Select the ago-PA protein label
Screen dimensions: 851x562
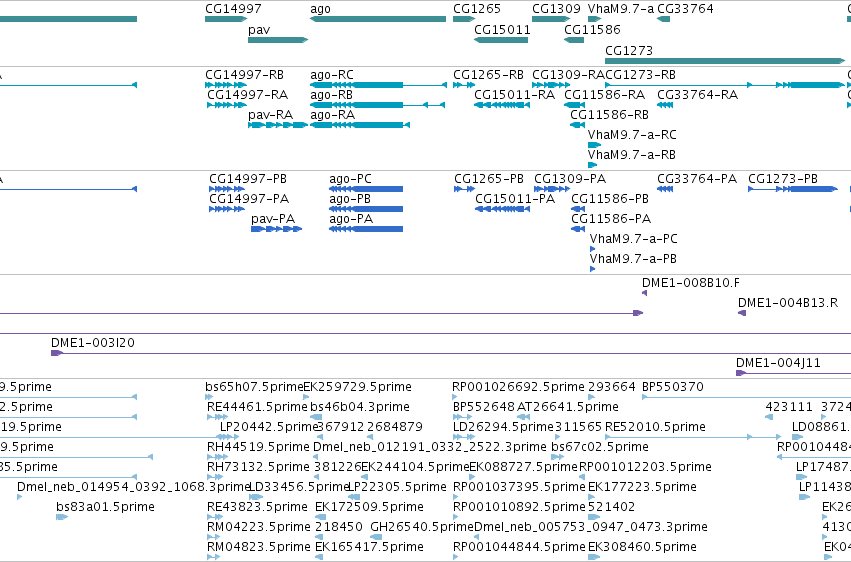(351, 219)
